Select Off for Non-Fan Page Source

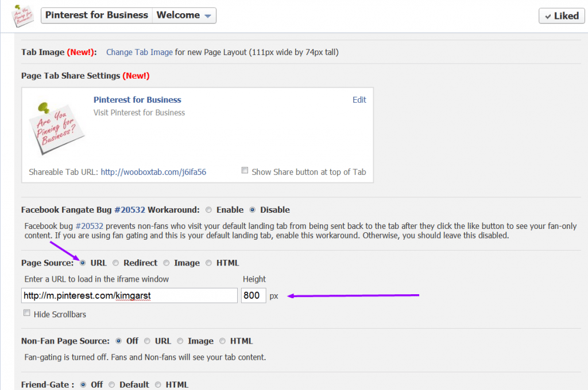(x=118, y=341)
